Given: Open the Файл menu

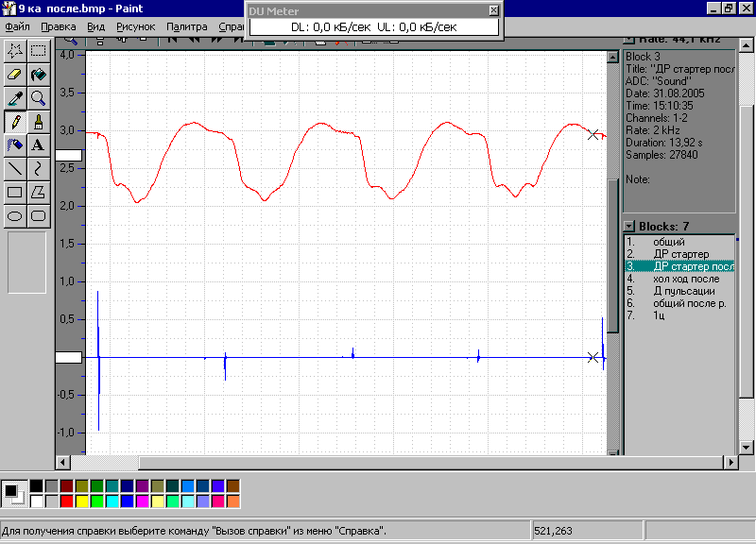Looking at the screenshot, I should click(x=17, y=27).
